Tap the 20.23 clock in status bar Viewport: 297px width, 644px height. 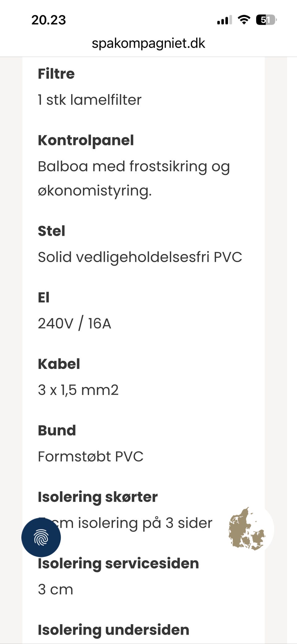coord(49,20)
